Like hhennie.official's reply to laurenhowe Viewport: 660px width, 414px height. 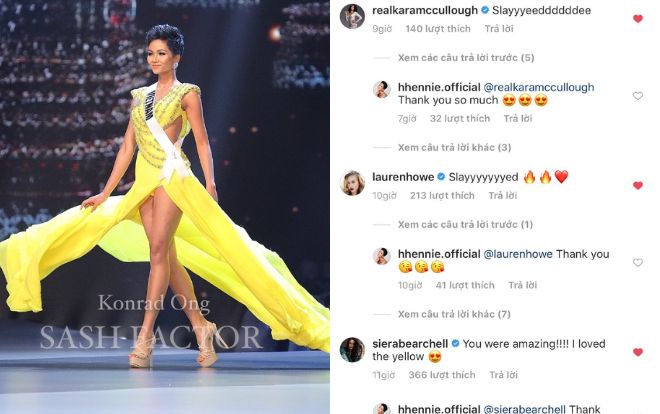click(x=638, y=263)
